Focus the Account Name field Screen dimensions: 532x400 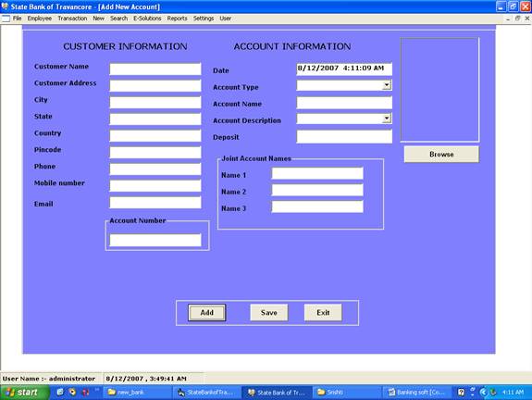pos(344,102)
